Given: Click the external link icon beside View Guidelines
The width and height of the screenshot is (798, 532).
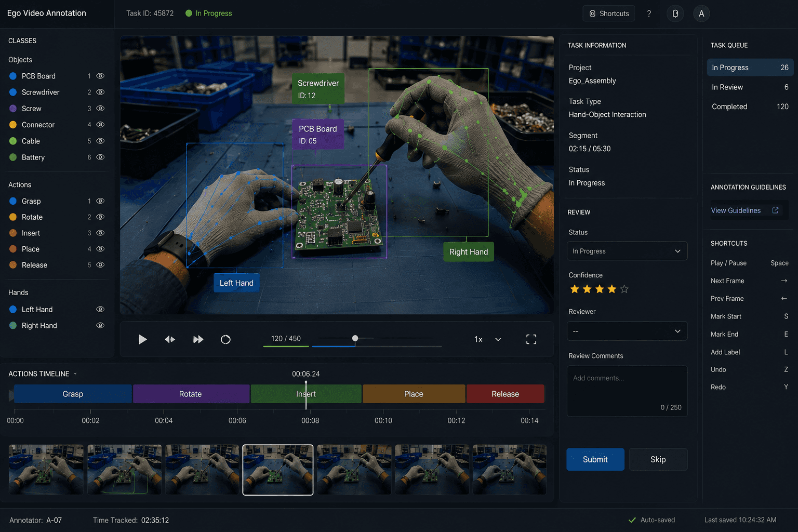Looking at the screenshot, I should pyautogui.click(x=775, y=210).
